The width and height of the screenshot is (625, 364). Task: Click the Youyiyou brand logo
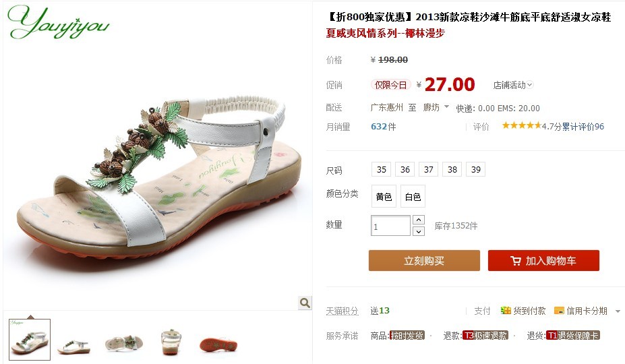click(58, 23)
